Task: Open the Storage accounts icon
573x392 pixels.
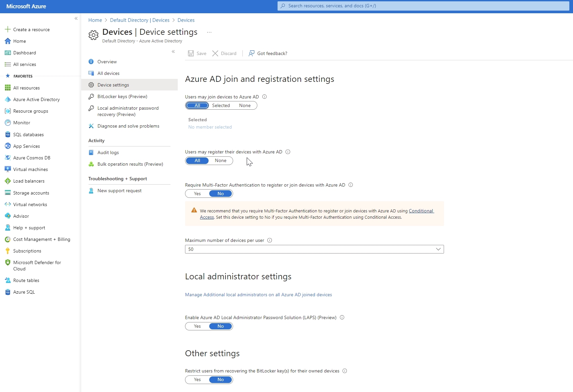Action: tap(8, 193)
